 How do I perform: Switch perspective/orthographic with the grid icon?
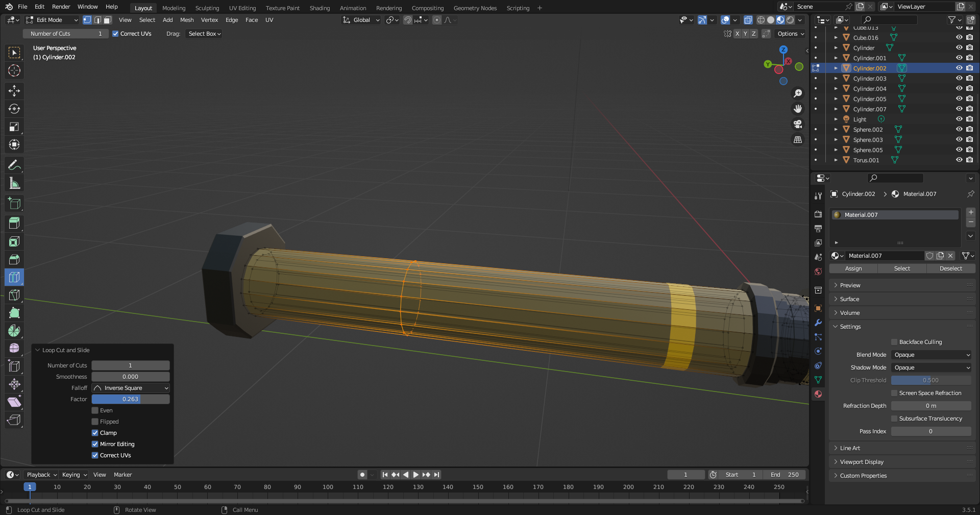tap(798, 139)
